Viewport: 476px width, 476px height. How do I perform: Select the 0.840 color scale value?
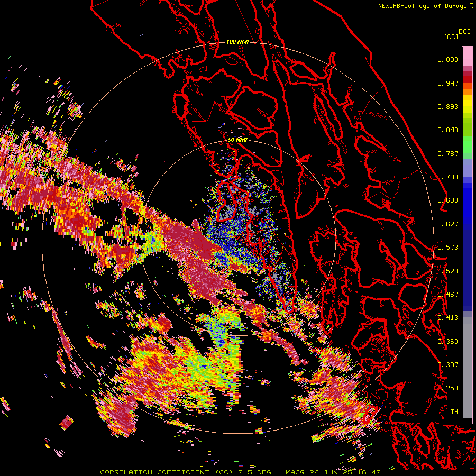click(448, 130)
